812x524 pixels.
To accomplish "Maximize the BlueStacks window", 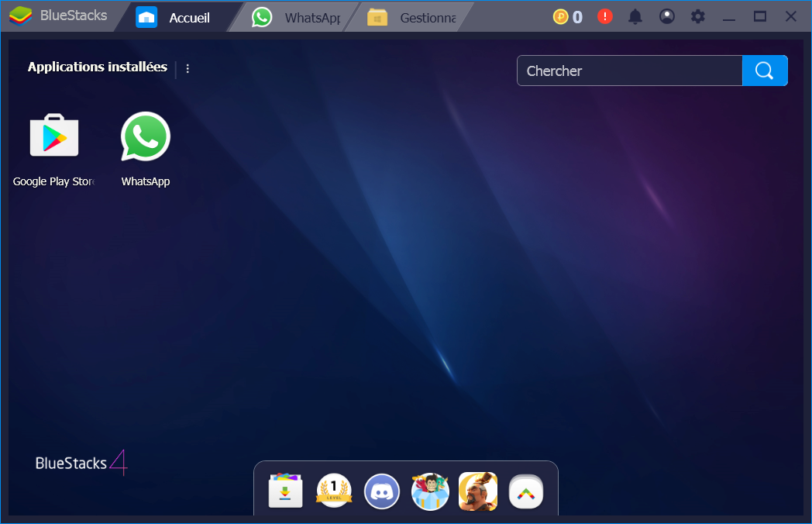I will pos(759,17).
